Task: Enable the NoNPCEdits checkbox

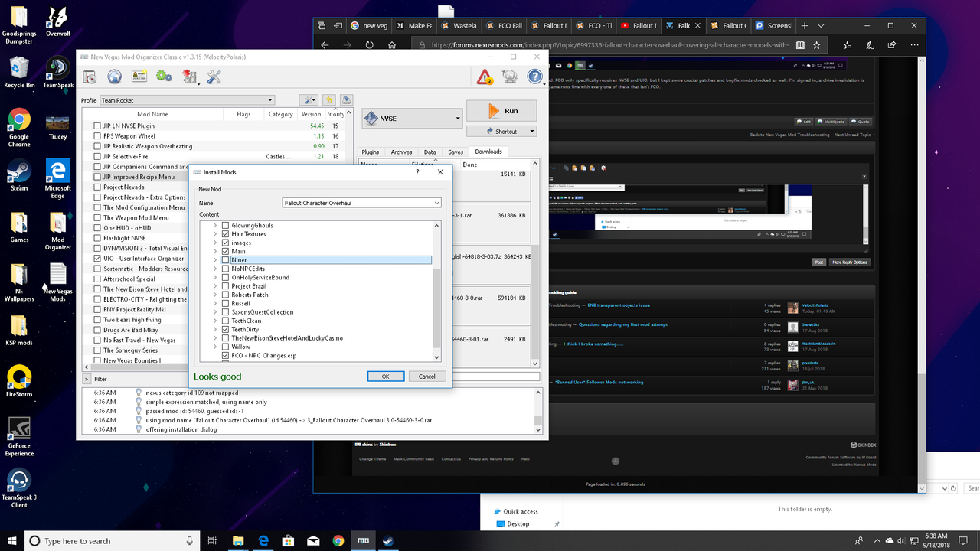Action: pyautogui.click(x=226, y=269)
